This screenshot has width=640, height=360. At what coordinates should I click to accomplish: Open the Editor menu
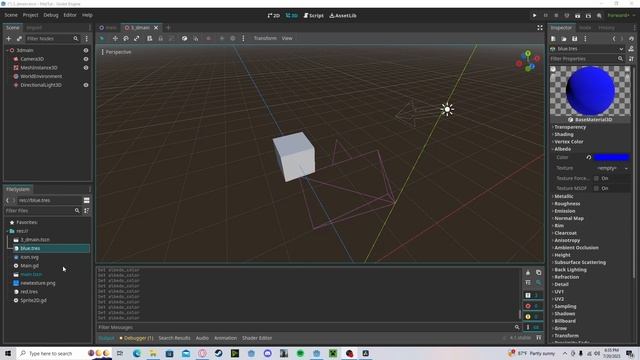[70, 15]
